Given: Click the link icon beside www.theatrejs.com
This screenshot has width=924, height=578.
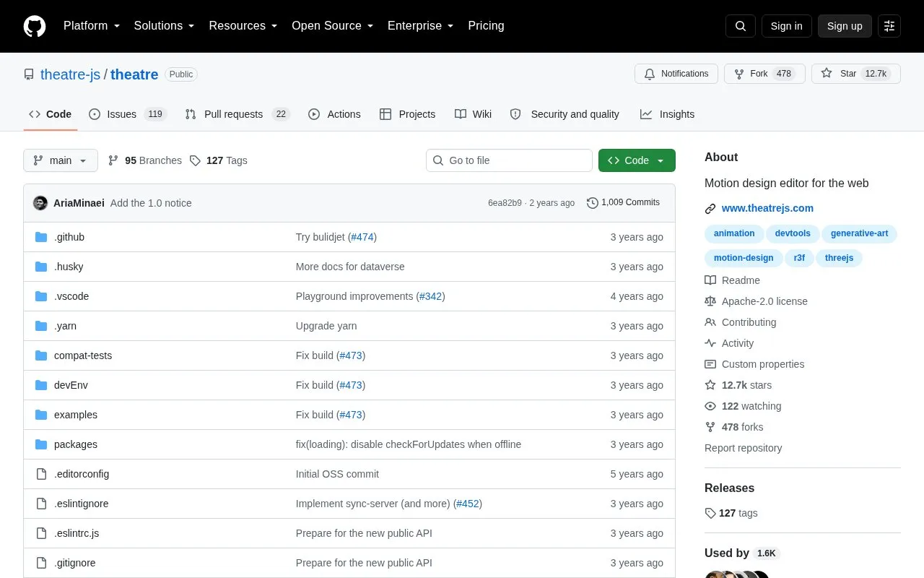Looking at the screenshot, I should [x=710, y=209].
